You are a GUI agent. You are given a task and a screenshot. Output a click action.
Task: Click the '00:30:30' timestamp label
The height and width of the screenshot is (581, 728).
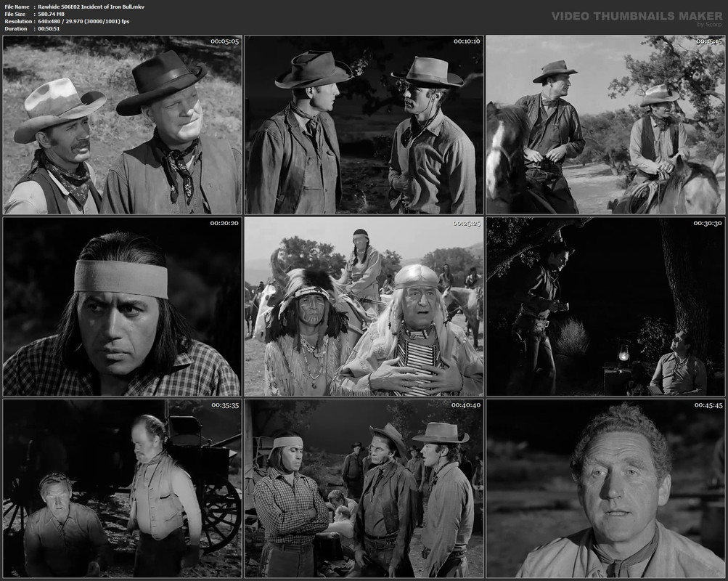708,224
